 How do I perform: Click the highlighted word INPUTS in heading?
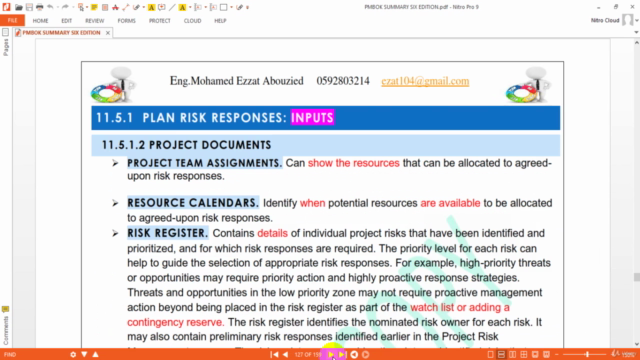[x=312, y=118]
